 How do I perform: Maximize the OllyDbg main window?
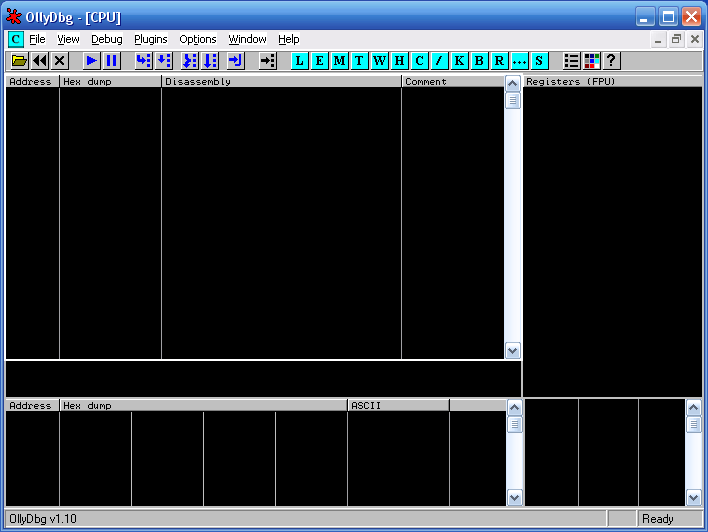(668, 17)
